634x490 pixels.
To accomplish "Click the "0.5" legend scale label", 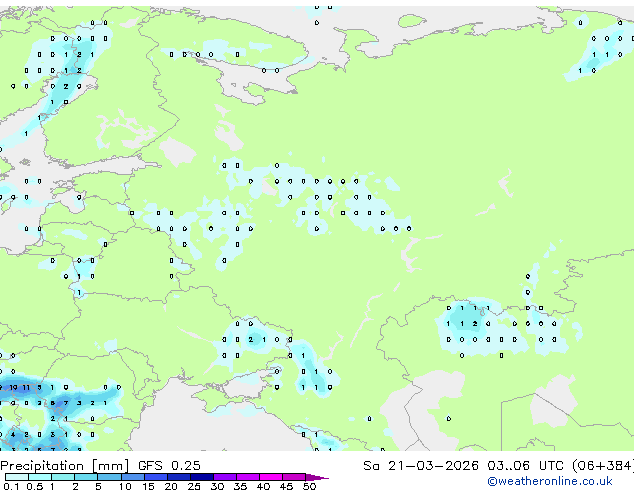I will (x=35, y=486).
